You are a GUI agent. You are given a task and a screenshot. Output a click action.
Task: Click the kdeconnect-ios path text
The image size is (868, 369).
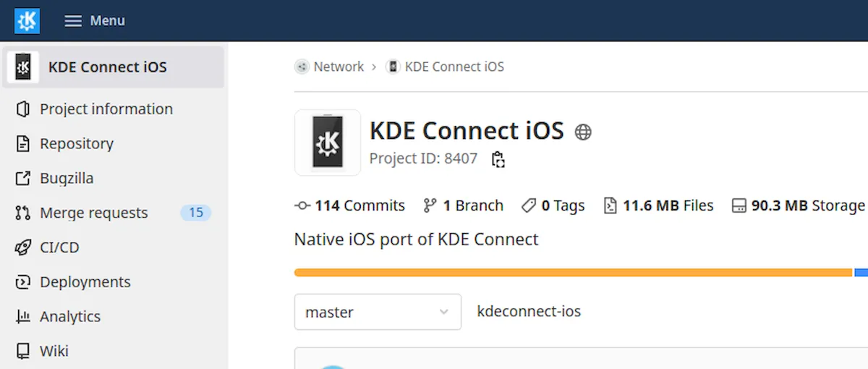[x=529, y=312]
